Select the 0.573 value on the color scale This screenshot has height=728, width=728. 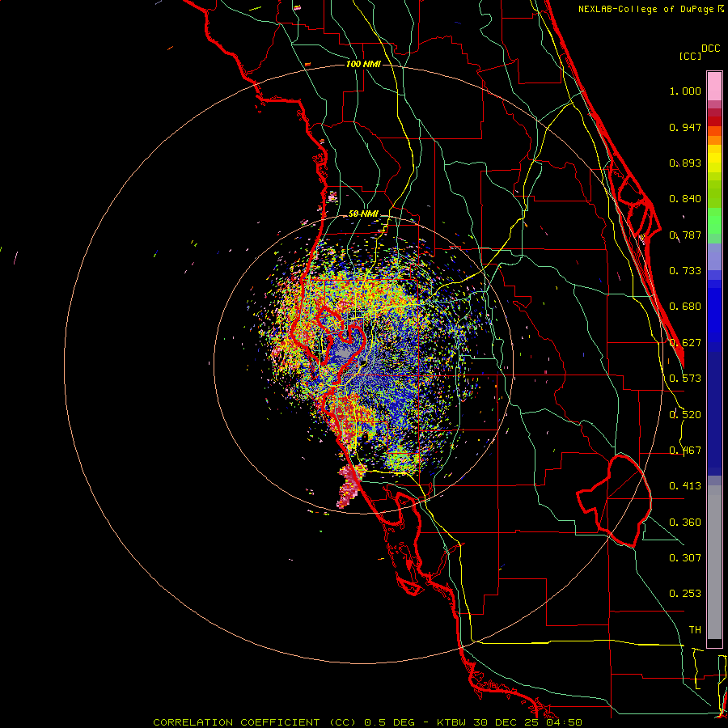pyautogui.click(x=685, y=379)
